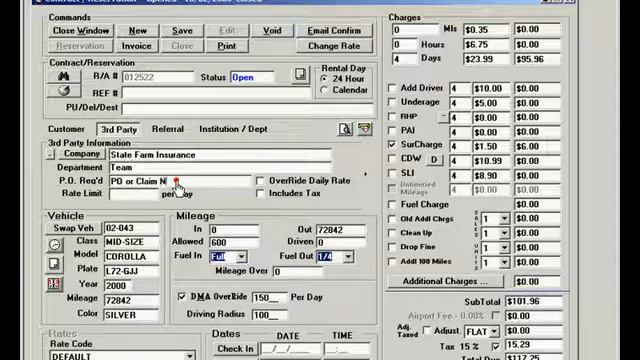Image resolution: width=640 pixels, height=360 pixels.
Task: Click the Status field showing Open
Action: [252, 77]
